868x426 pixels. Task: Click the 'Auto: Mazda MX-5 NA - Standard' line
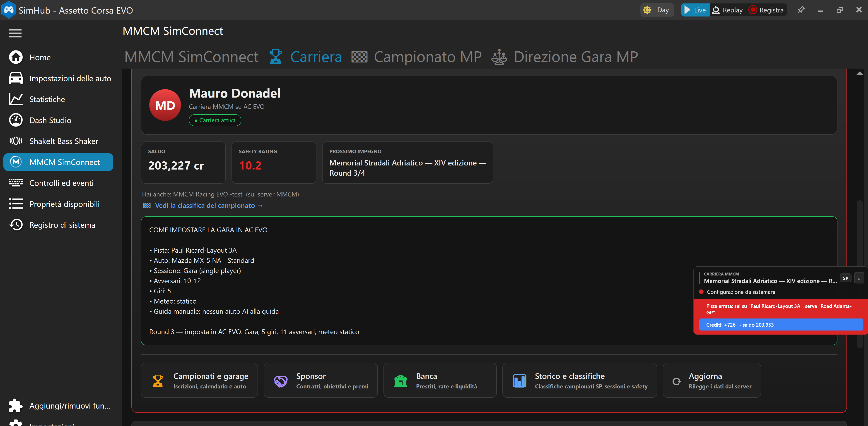coord(202,260)
